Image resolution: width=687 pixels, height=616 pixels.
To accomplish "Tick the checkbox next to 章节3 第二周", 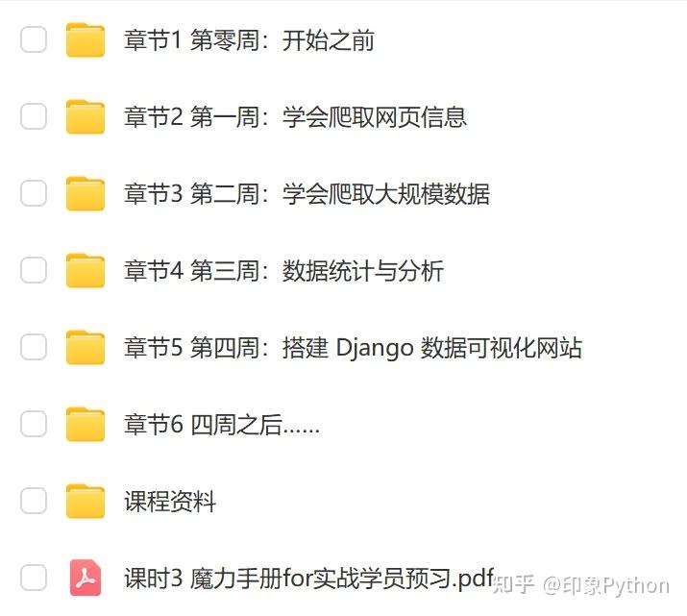I will (34, 193).
